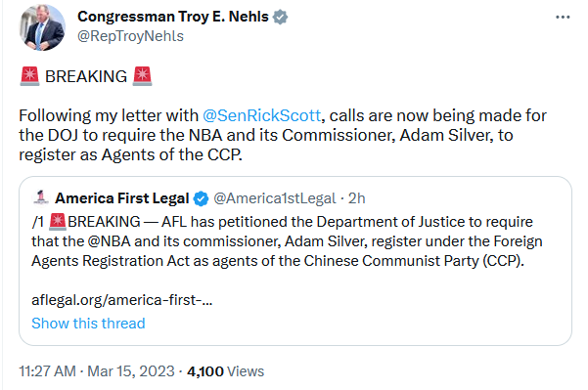Viewport: 588px width, 390px height.
Task: Open the aflegal.org/america-first link
Action: click(122, 300)
